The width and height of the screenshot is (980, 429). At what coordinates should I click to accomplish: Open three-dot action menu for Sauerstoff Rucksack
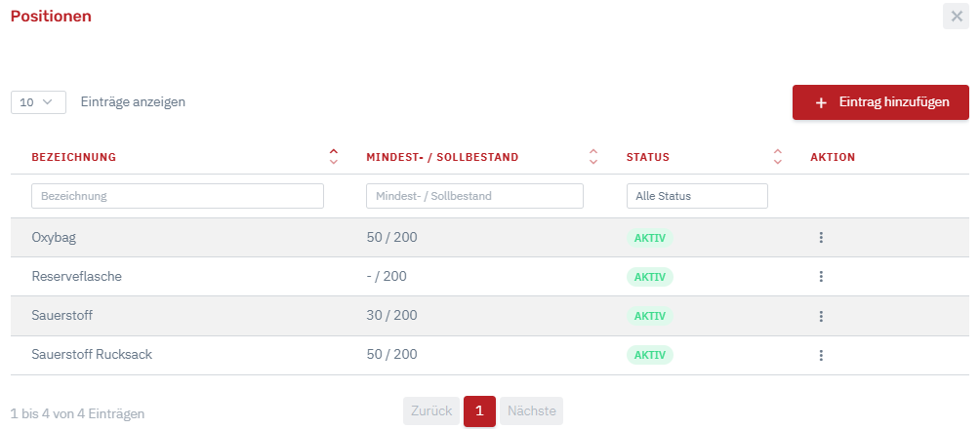tap(821, 355)
